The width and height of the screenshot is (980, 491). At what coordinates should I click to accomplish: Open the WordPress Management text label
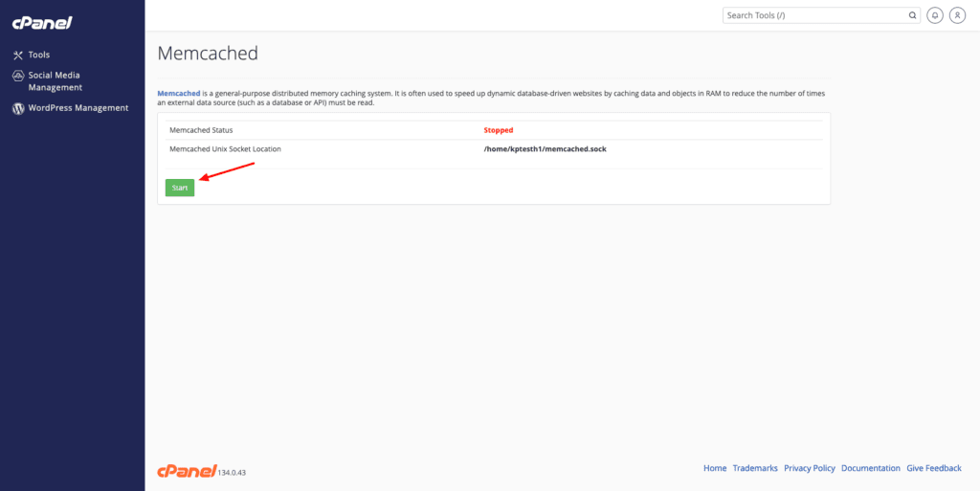coord(78,107)
